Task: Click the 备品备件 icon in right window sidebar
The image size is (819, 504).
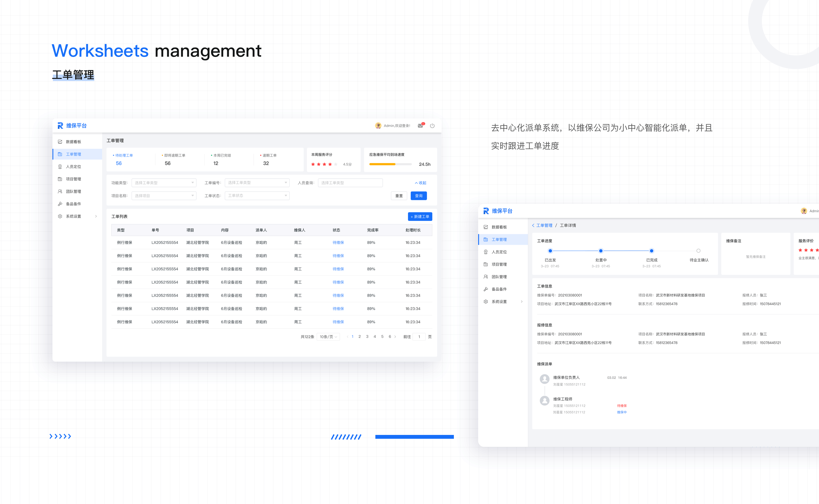Action: pos(485,289)
